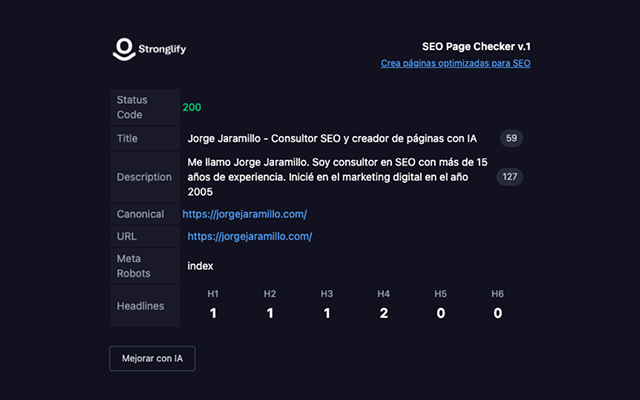Open the URL row jorgejaramillo.com link
This screenshot has width=640, height=400.
point(250,236)
